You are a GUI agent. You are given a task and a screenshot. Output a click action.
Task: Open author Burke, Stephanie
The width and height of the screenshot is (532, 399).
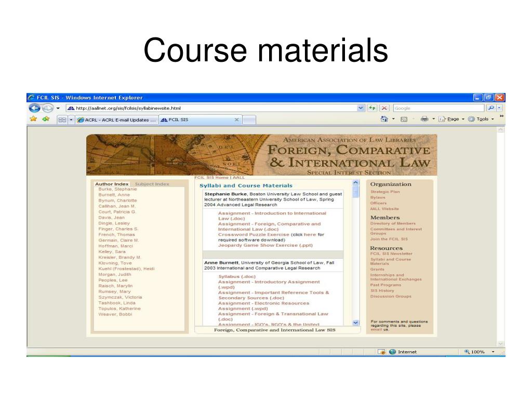coord(117,189)
